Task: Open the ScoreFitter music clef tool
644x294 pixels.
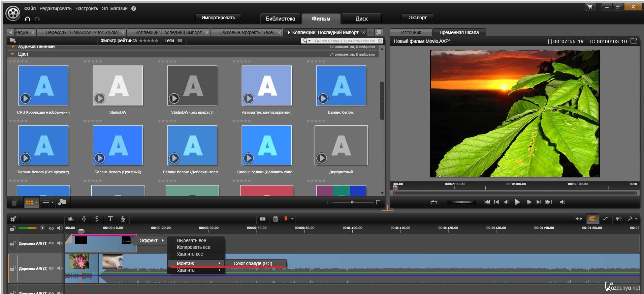Action: click(x=84, y=219)
